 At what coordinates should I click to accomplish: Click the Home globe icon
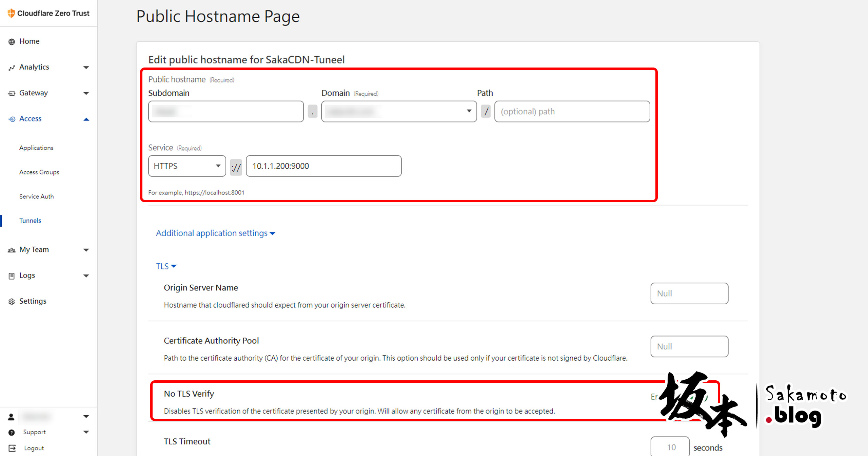coord(12,42)
